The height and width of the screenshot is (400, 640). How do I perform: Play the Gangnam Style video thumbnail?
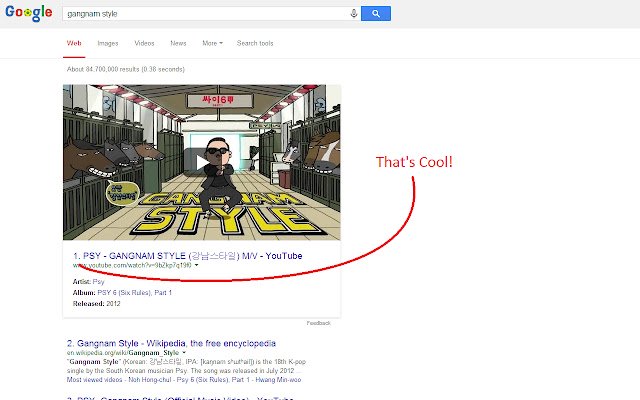coord(202,162)
